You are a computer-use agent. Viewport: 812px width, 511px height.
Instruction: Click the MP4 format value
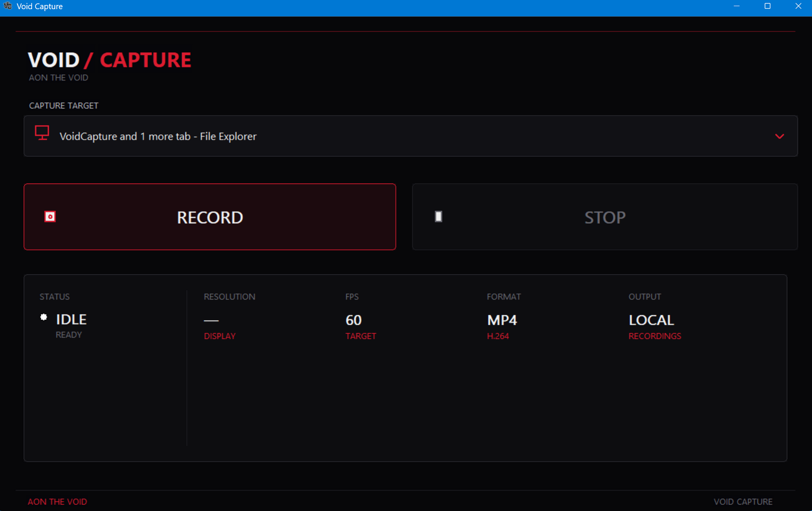point(502,320)
